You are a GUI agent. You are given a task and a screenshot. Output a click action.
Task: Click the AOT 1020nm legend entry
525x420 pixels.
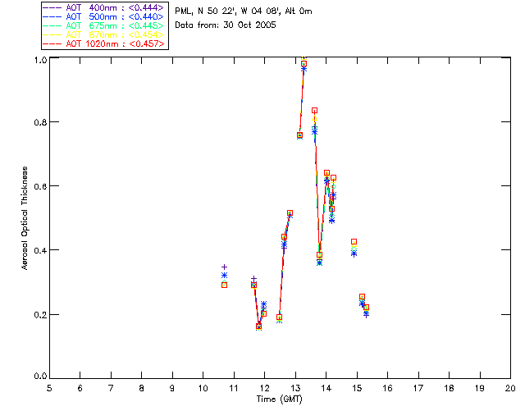104,43
